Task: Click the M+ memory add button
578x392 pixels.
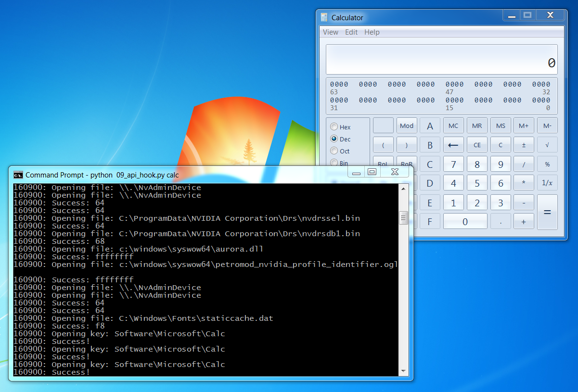Action: coord(524,126)
